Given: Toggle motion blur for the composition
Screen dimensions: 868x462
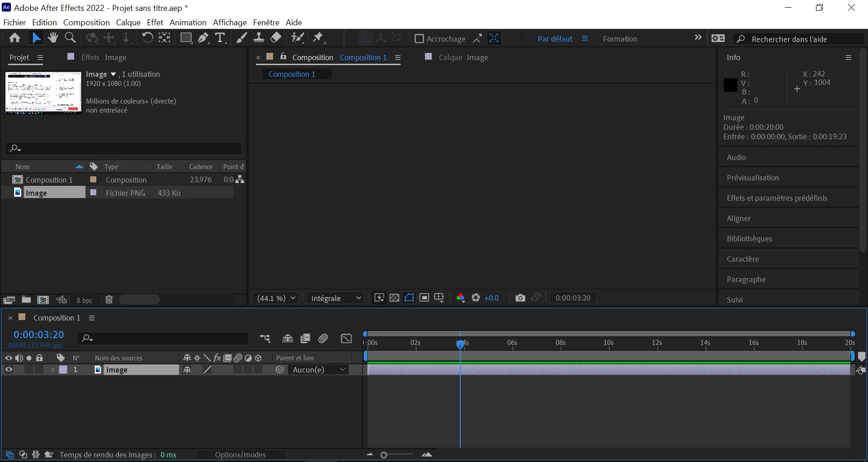Looking at the screenshot, I should tap(323, 338).
